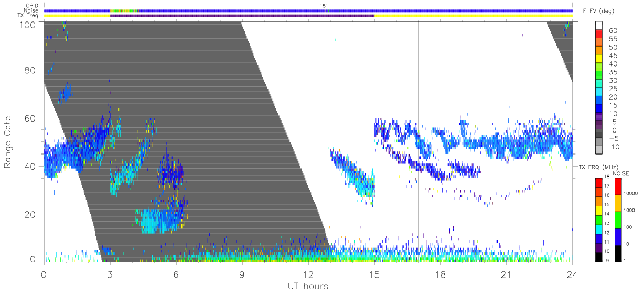Click the red top segment of TX FRQ bar
The width and height of the screenshot is (644, 297).
pos(599,182)
